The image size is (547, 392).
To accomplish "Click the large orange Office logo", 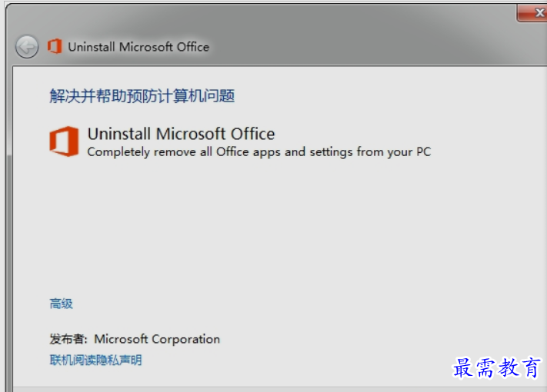I will (64, 141).
